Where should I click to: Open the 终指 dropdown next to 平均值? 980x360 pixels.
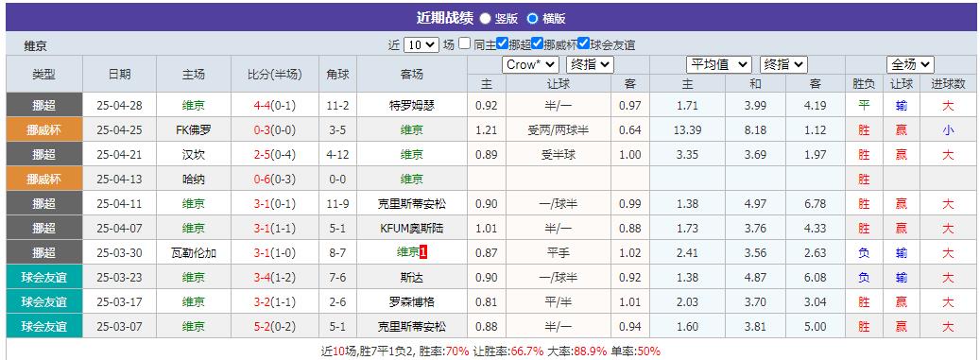point(783,64)
